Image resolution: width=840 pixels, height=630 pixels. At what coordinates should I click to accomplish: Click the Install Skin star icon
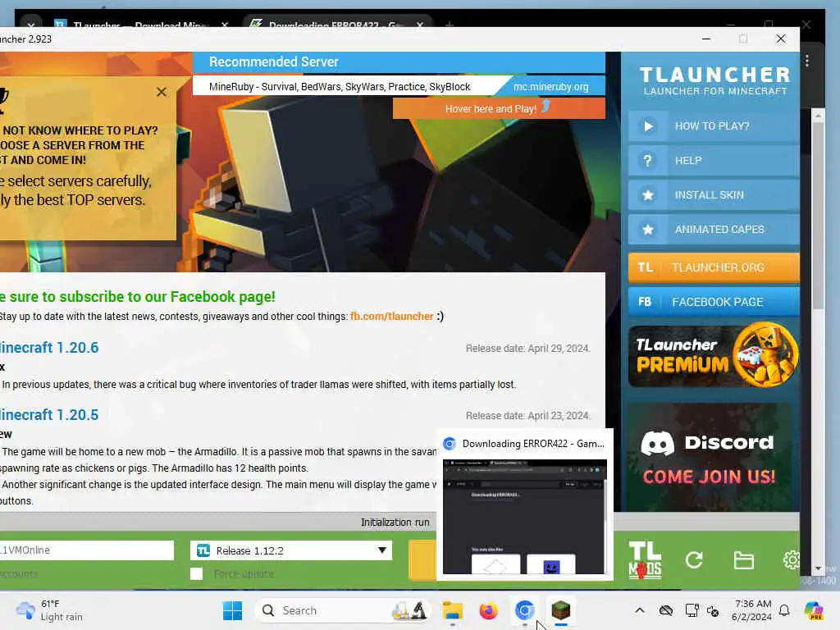648,195
